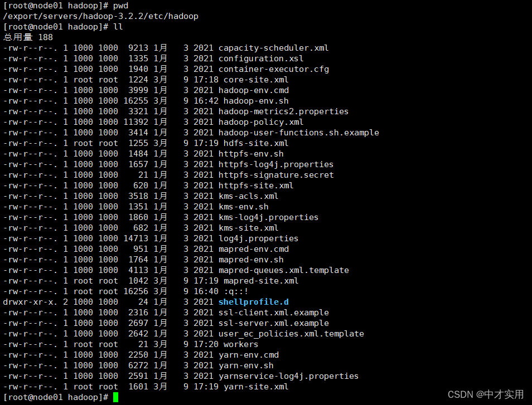Click file size 6272 of yarn-env.sh
This screenshot has height=405, width=532.
pyautogui.click(x=138, y=365)
